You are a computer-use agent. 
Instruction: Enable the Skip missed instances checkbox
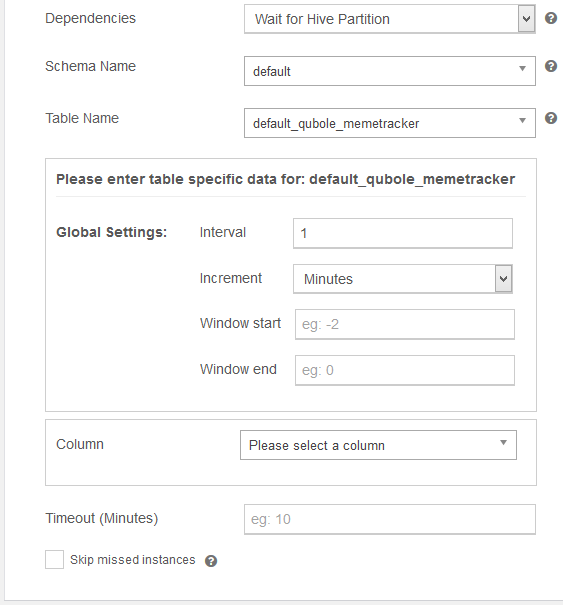(54, 559)
